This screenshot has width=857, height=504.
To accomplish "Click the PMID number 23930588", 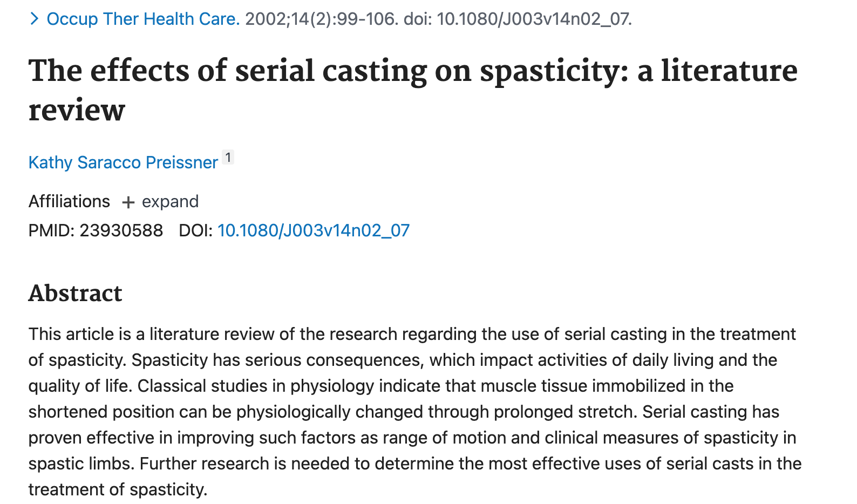I will (121, 230).
